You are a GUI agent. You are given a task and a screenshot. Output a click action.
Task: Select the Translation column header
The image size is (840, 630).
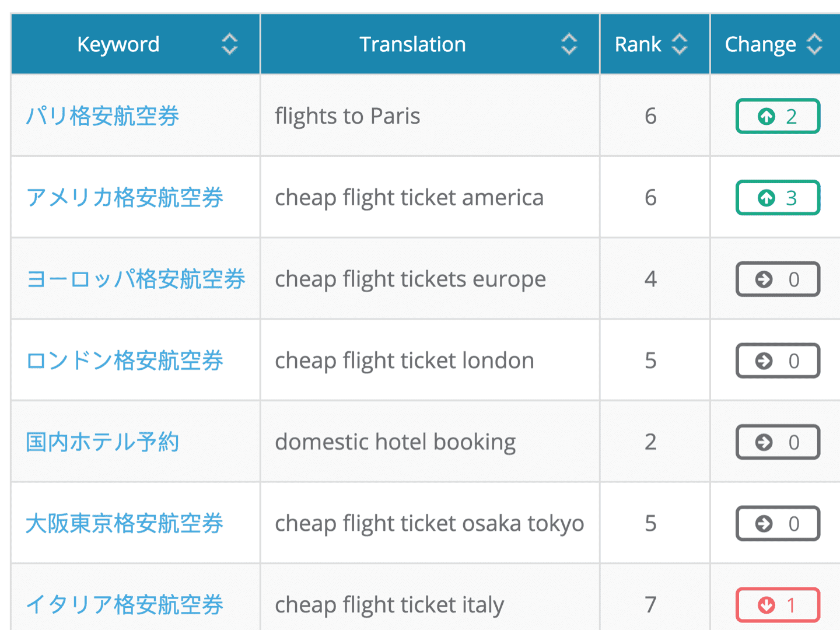click(x=412, y=44)
